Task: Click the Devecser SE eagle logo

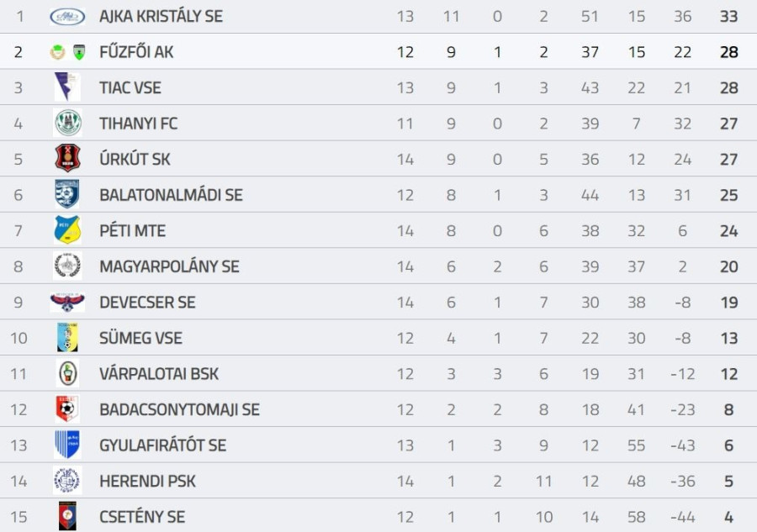Action: [67, 302]
